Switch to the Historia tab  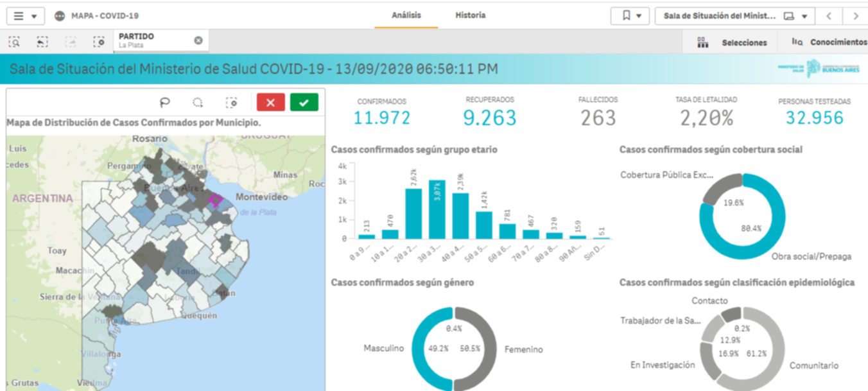click(x=470, y=15)
